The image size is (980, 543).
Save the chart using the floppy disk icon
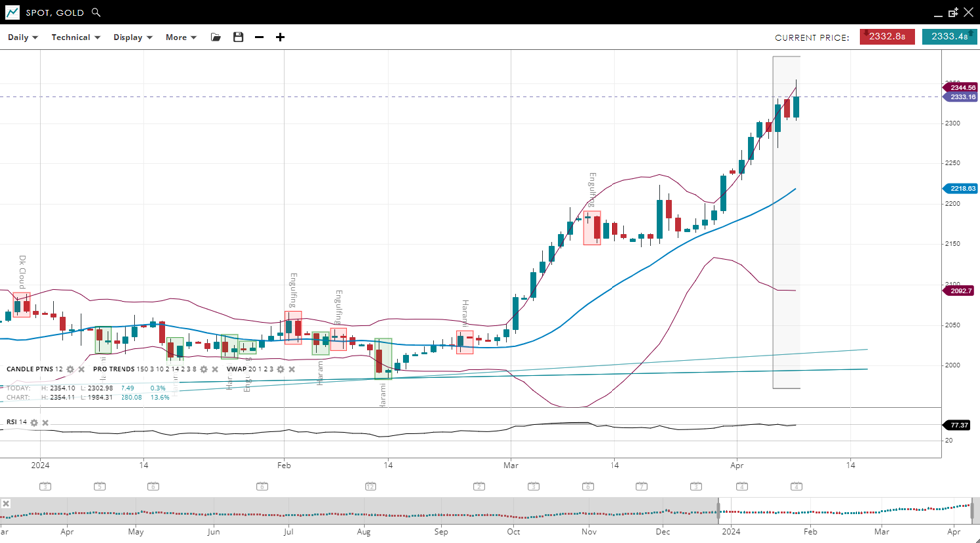pos(238,37)
